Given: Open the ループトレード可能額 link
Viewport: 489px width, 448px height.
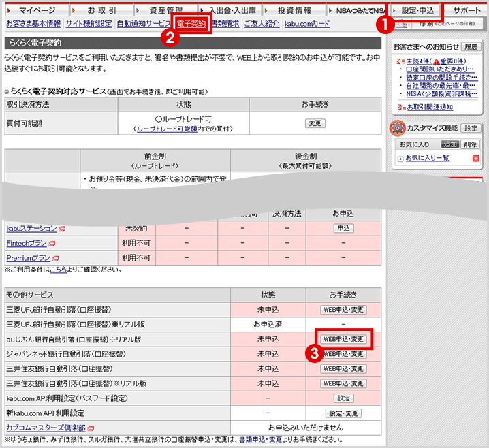Looking at the screenshot, I should coord(167,129).
